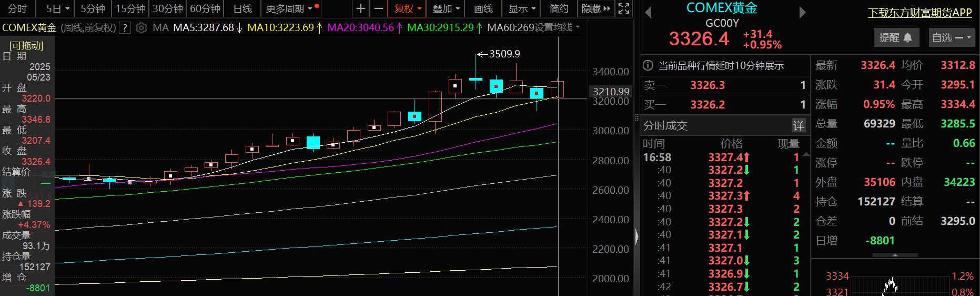
Task: Open the 自选 watchlist dropdown
Action: (952, 37)
